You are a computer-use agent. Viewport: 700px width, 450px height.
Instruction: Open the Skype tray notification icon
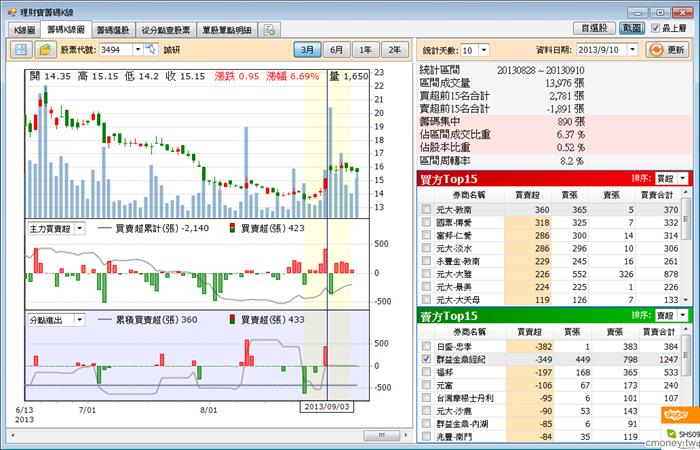(x=676, y=415)
